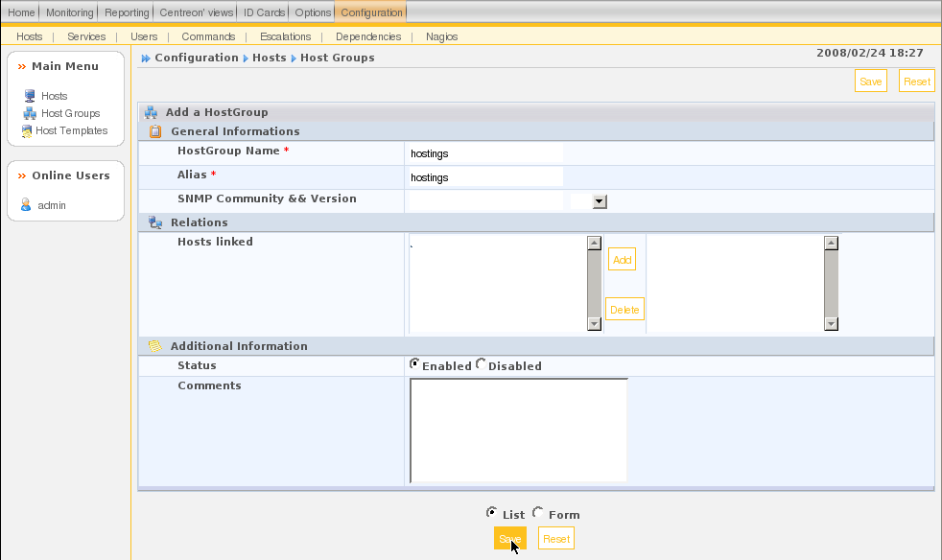
Task: Click the Hosts link in Main Menu
Action: pos(54,96)
